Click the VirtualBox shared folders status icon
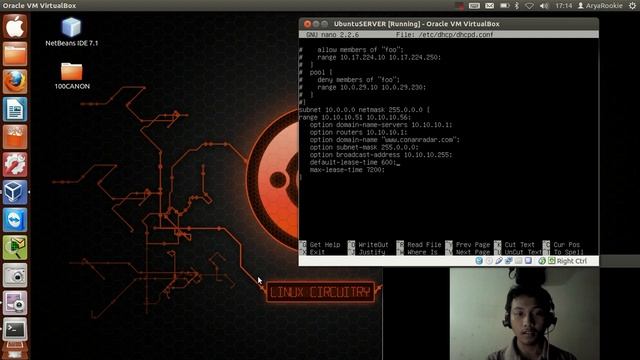Viewport: 640px width, 360px height. tap(518, 261)
